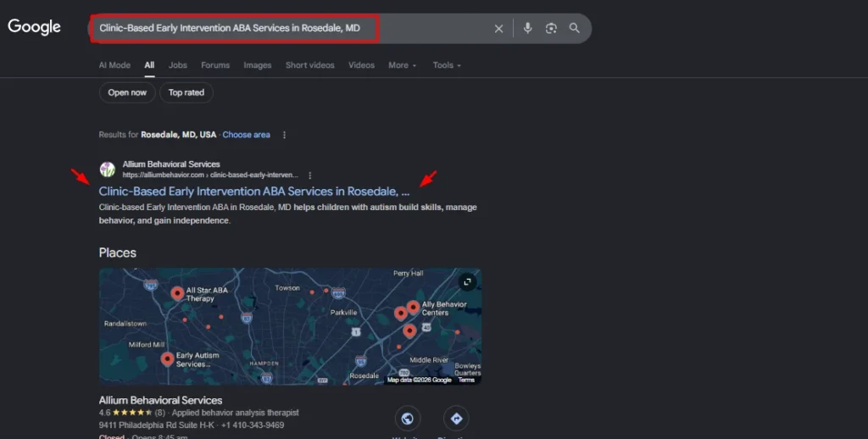
Task: Switch to AI Mode tab
Action: (114, 65)
